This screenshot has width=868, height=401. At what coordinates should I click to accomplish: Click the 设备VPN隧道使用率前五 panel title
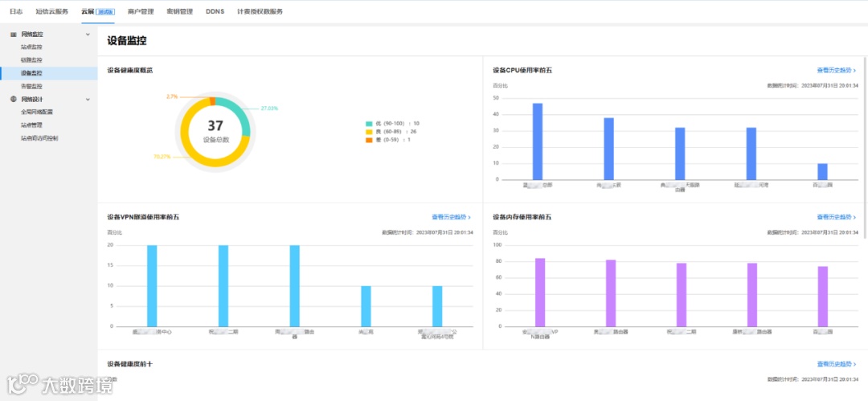(143, 217)
